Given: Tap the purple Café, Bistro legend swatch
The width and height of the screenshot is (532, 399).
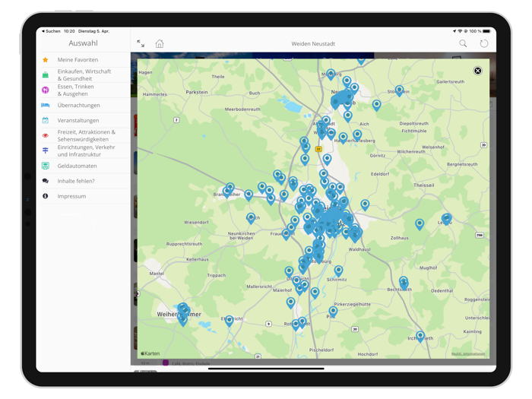Looking at the screenshot, I should 166,363.
